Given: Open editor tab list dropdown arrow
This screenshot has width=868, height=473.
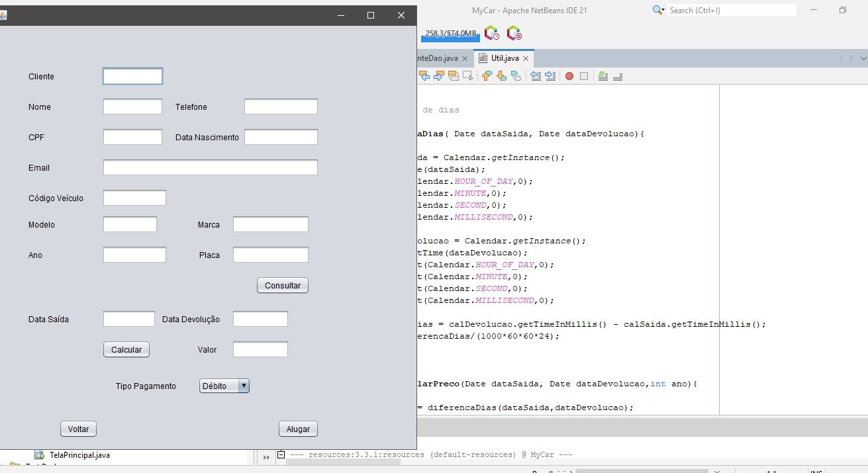Looking at the screenshot, I should tap(864, 58).
